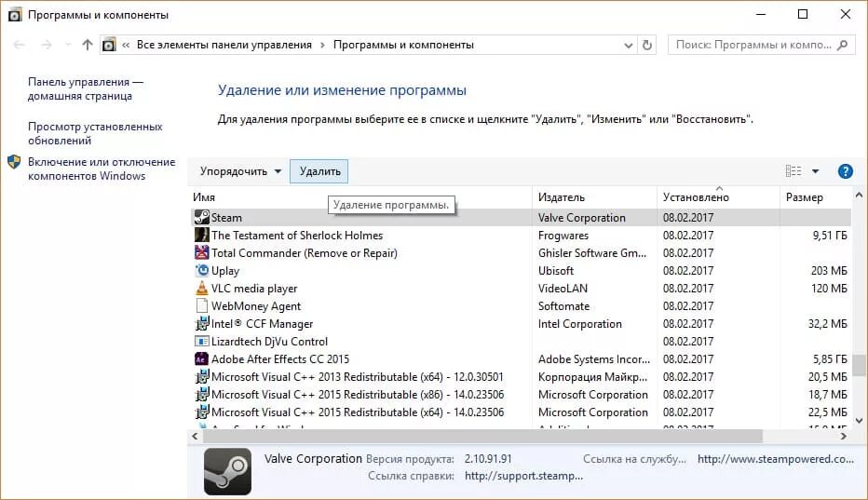Click the Steam program icon in list
The height and width of the screenshot is (500, 868).
[x=201, y=217]
